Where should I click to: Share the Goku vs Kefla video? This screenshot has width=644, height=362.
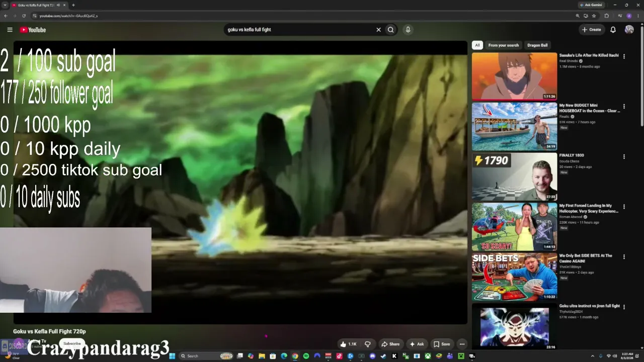(x=390, y=344)
